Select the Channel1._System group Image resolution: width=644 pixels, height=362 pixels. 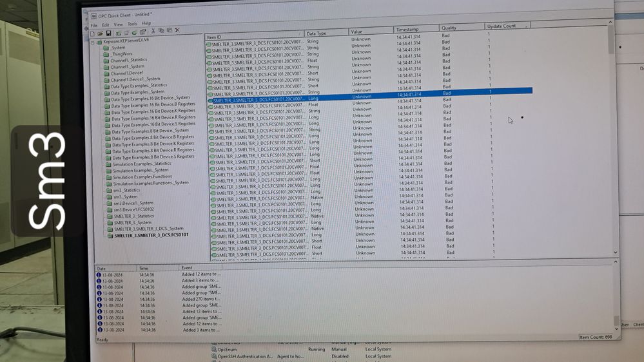[x=128, y=66]
